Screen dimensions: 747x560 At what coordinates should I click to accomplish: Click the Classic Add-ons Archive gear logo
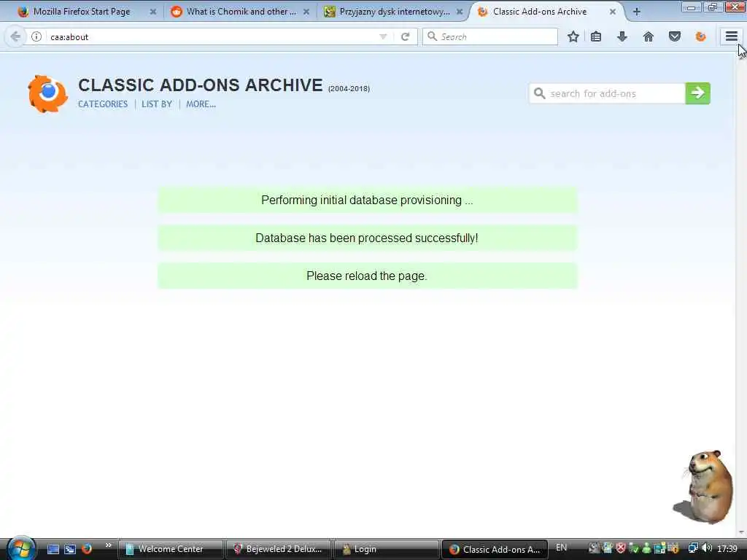click(47, 93)
